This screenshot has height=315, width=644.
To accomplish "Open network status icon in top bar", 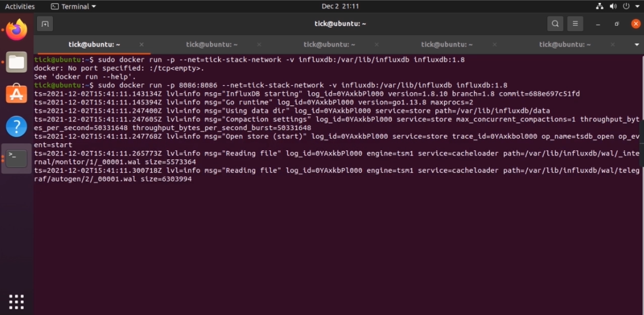I will tap(599, 6).
